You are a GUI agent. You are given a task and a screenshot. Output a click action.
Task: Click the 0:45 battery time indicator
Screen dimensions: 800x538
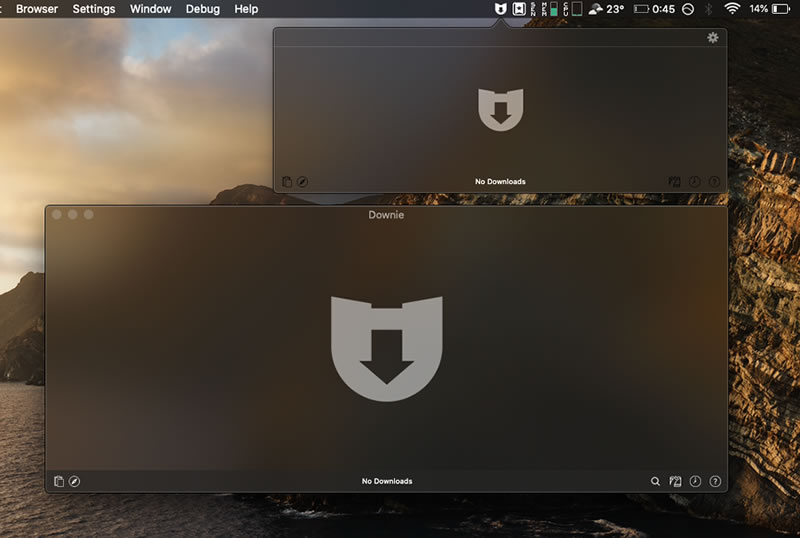(655, 9)
